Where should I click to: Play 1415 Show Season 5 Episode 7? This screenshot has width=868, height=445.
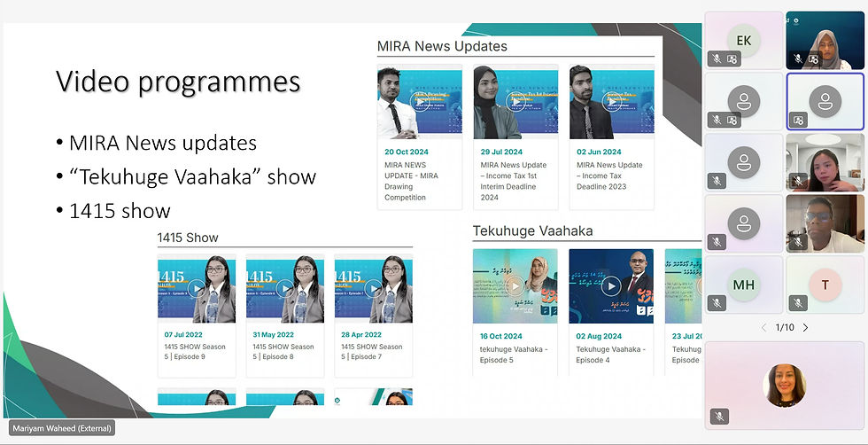(x=374, y=288)
